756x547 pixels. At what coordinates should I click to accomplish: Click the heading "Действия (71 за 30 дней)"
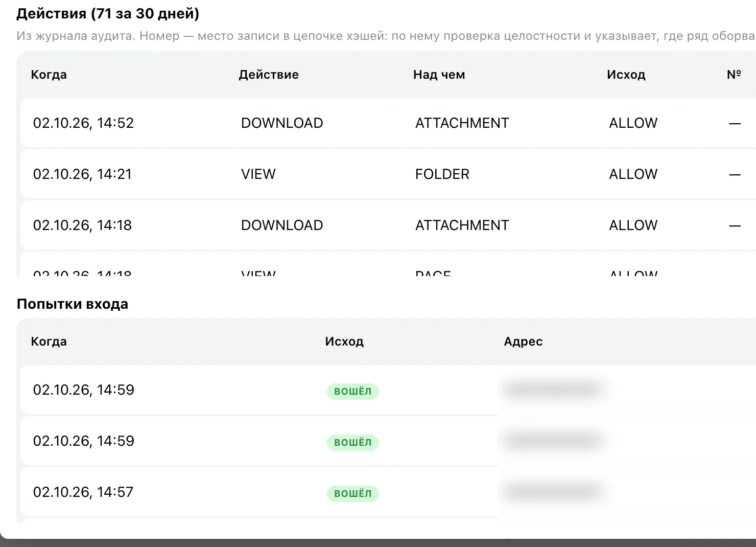(108, 13)
